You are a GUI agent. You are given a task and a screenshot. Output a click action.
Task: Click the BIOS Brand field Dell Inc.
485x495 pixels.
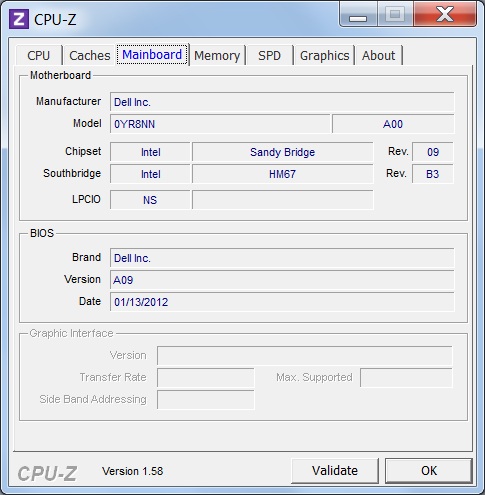pyautogui.click(x=282, y=258)
